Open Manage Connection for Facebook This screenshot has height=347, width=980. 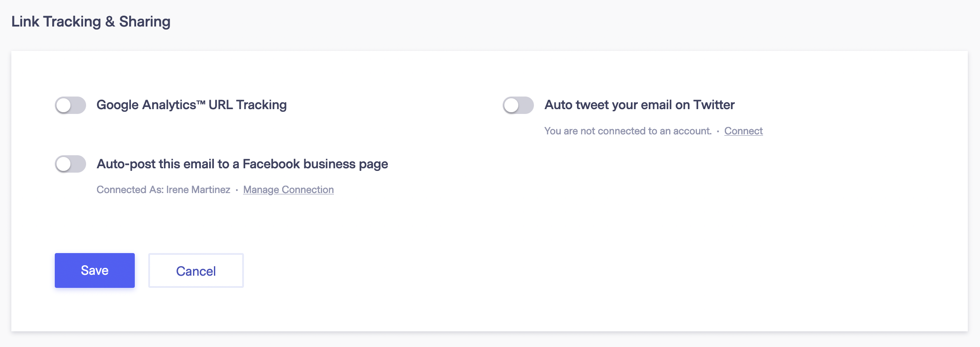[x=288, y=190]
